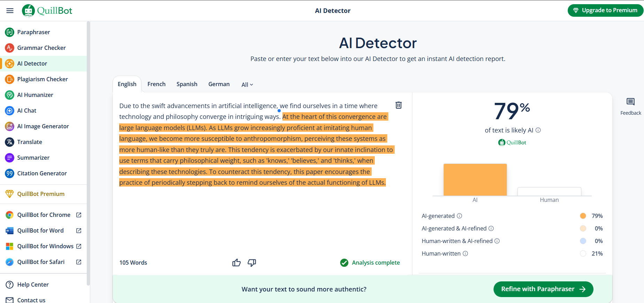Click the light peach AI-generated & AI-refined swatch
This screenshot has width=644, height=303.
583,228
